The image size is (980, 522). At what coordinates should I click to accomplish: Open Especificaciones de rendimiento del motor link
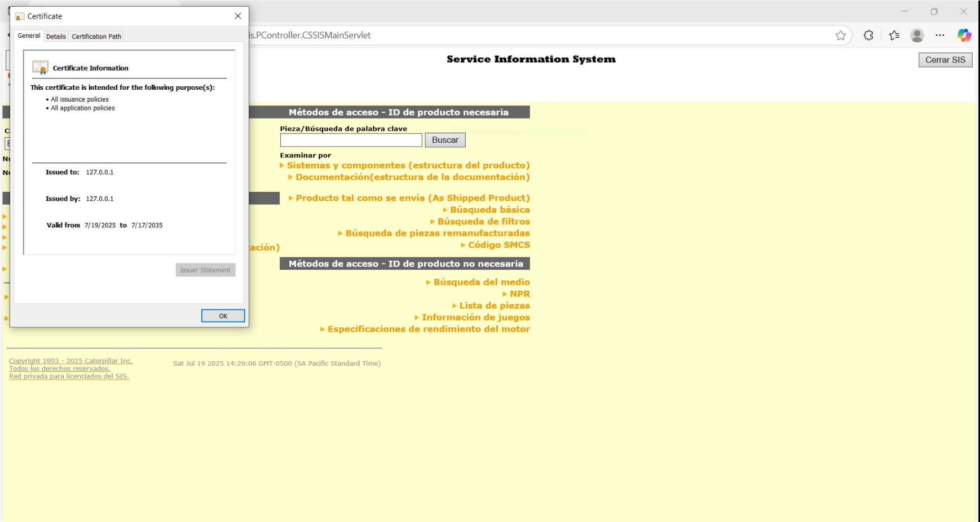[429, 329]
